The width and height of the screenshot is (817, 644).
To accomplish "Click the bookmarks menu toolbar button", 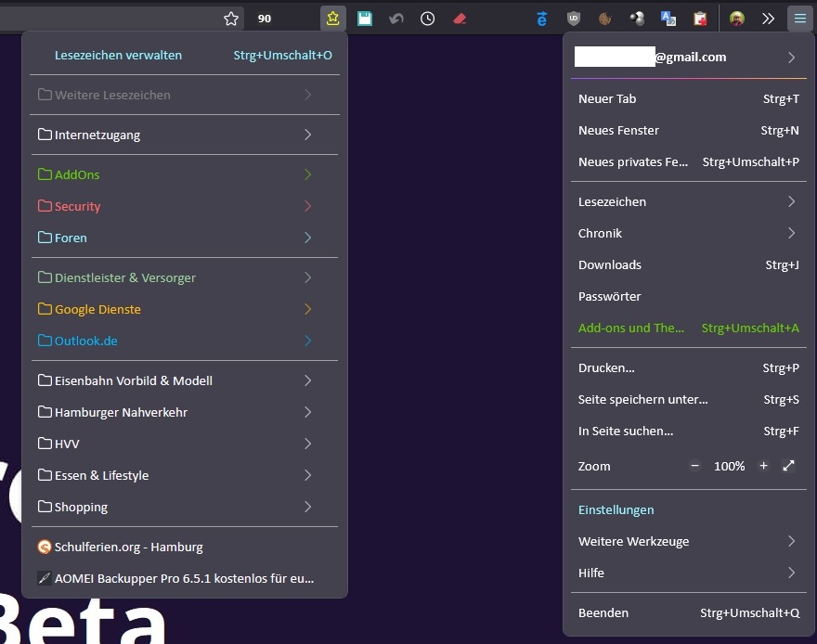I will [x=333, y=19].
